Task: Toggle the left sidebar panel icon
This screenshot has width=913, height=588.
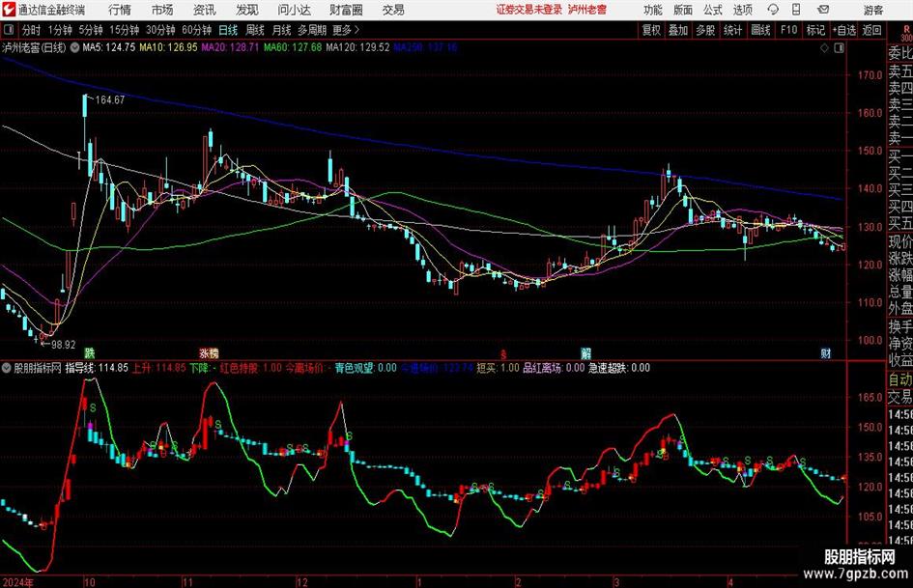Action: (x=8, y=30)
